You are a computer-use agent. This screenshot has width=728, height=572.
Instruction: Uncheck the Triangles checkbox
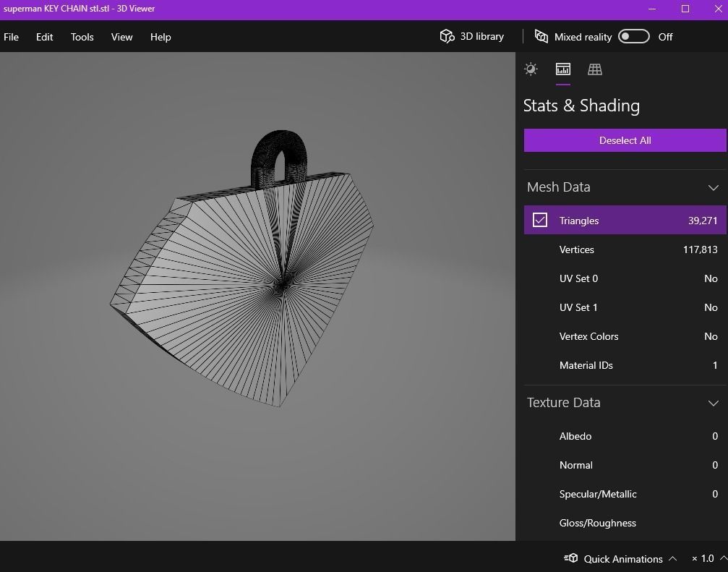click(x=539, y=220)
